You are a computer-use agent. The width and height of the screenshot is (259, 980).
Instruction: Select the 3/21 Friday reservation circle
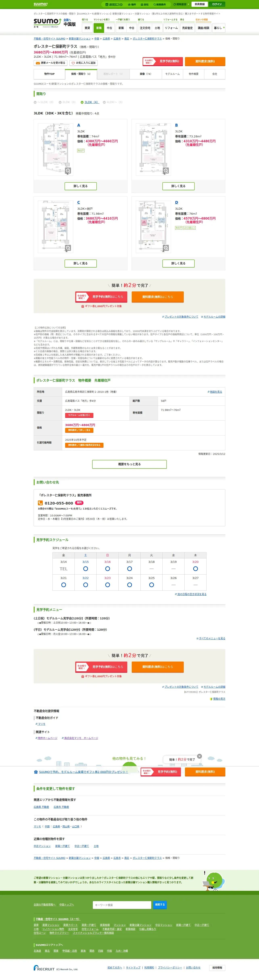point(64,585)
